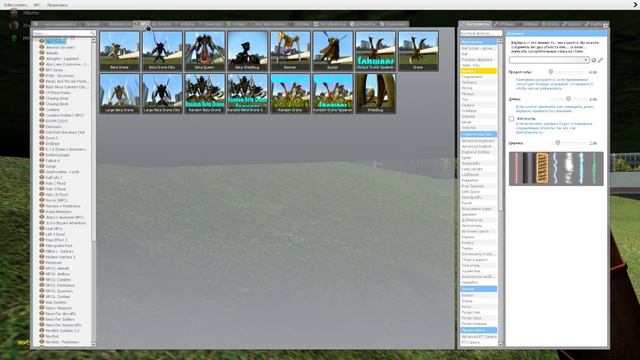This screenshot has width=640, height=360.
Task: Adjust the first rope force limit slider
Action: (x=551, y=72)
